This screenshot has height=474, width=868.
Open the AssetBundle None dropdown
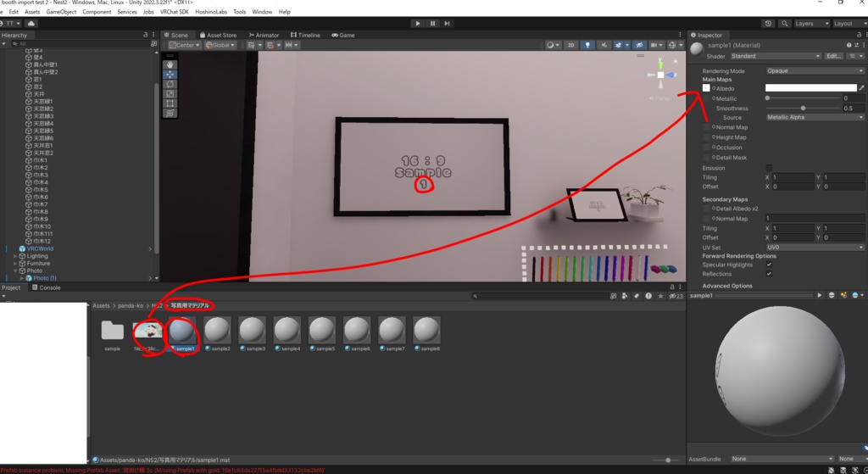click(782, 459)
